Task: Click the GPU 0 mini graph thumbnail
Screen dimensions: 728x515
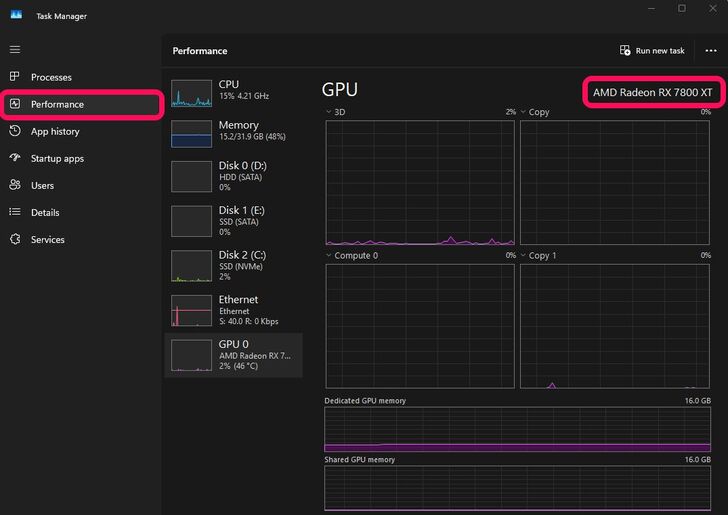Action: 191,355
